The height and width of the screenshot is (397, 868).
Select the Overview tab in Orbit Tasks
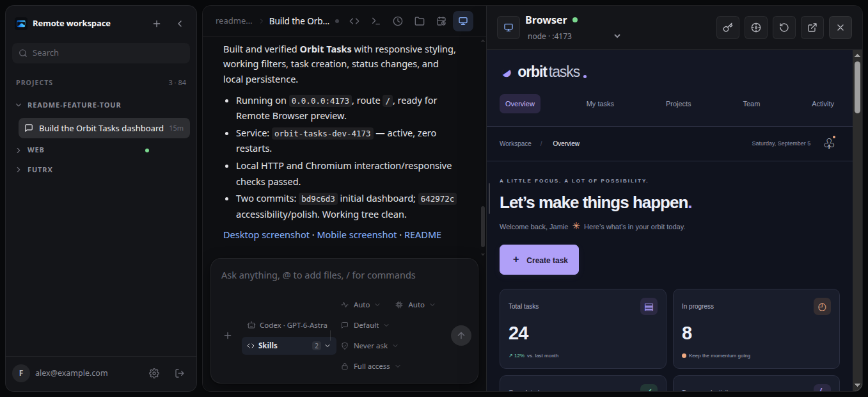coord(520,104)
